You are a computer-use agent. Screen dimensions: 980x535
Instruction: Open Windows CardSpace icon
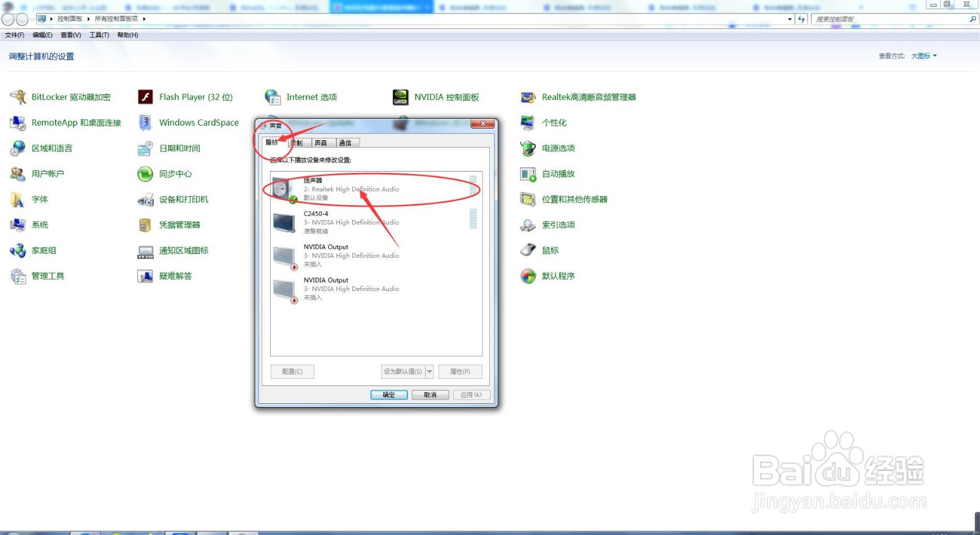point(145,123)
